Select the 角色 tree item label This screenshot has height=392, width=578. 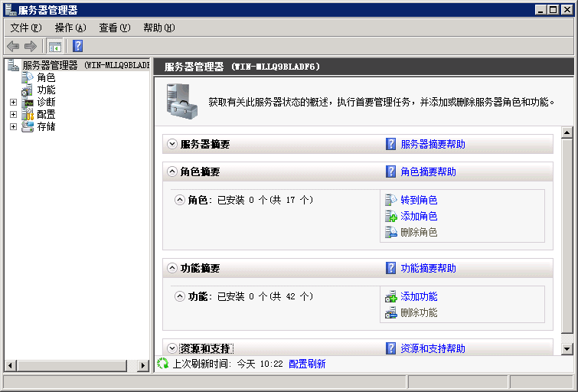[x=46, y=77]
